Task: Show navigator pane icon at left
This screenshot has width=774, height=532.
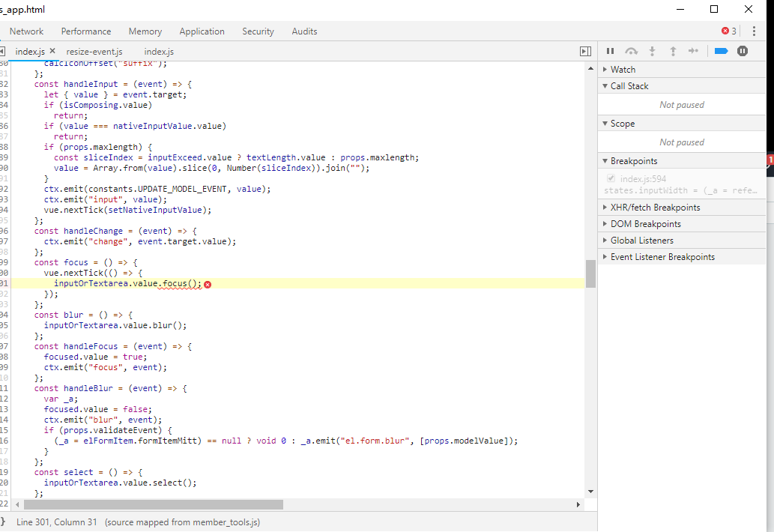Action: [2, 51]
